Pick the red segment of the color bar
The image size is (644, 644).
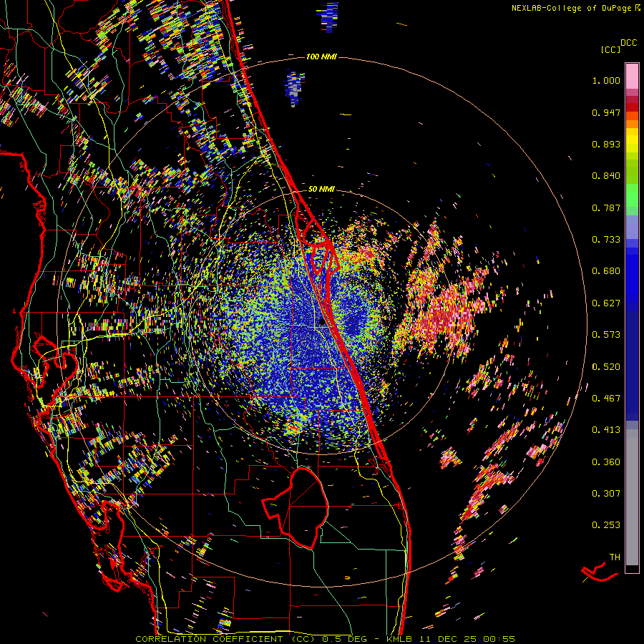(632, 107)
